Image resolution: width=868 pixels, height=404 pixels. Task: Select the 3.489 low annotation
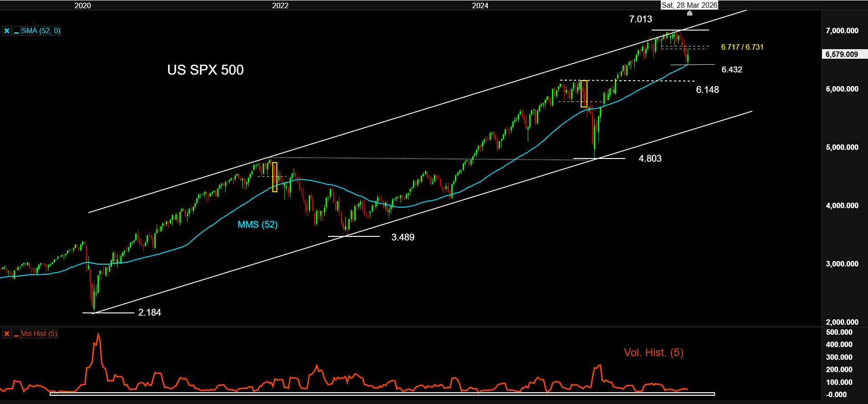403,237
